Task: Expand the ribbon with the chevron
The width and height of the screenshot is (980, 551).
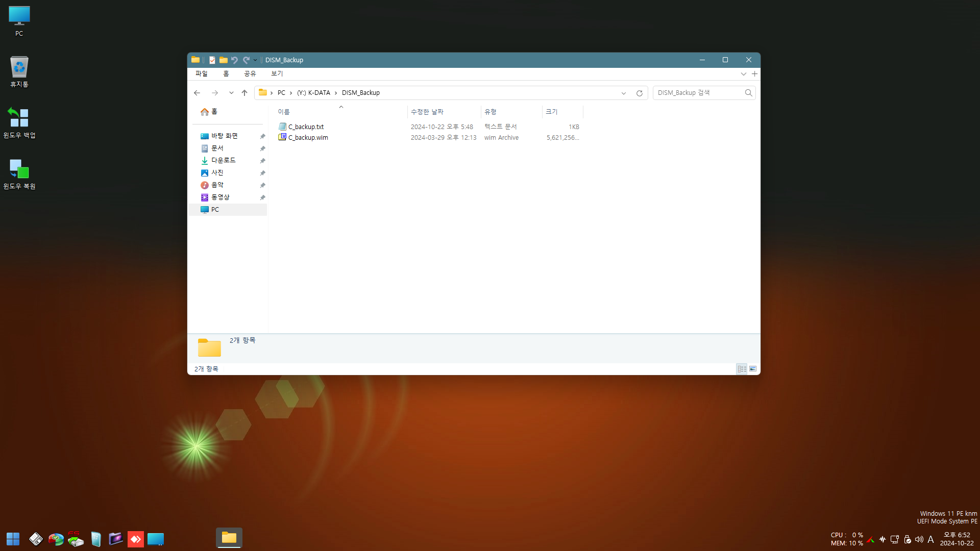Action: pyautogui.click(x=744, y=74)
